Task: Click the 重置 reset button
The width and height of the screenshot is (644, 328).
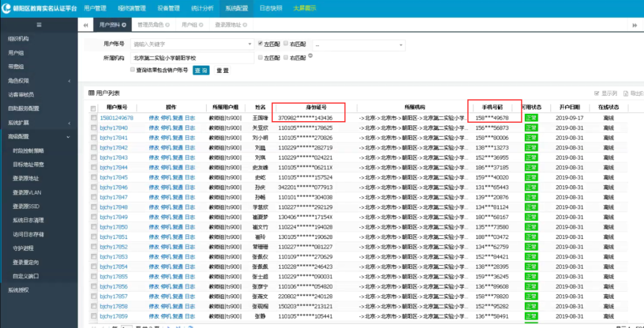Action: pos(222,70)
